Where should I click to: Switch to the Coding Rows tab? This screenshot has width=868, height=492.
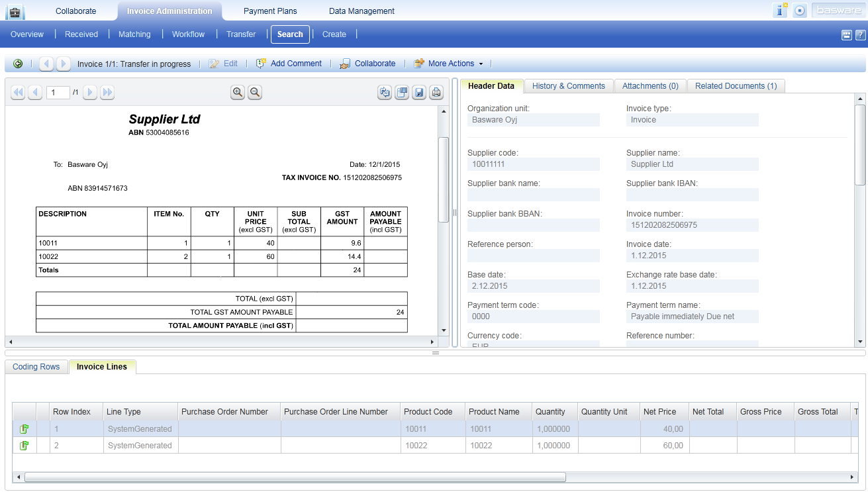36,367
